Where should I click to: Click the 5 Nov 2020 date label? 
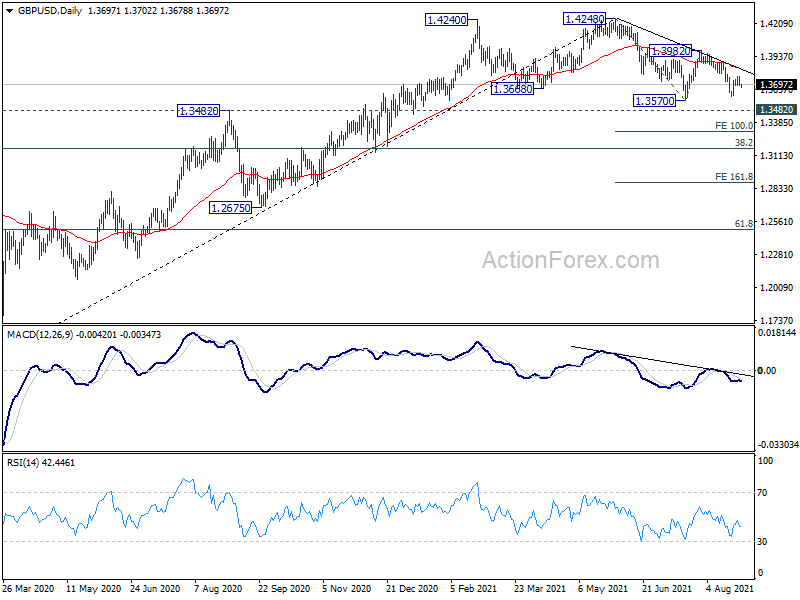pos(346,589)
